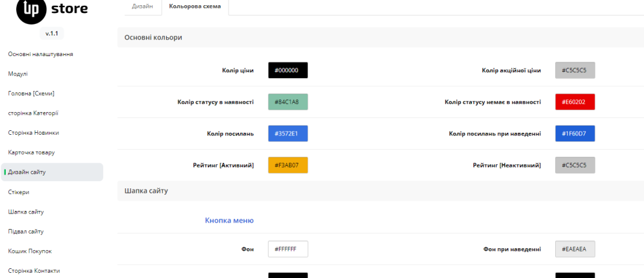
Task: Open Головна [Схеми] section
Action: [x=31, y=94]
